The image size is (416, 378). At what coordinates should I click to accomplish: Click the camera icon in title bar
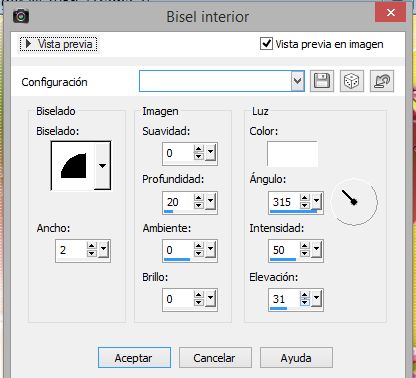[21, 16]
